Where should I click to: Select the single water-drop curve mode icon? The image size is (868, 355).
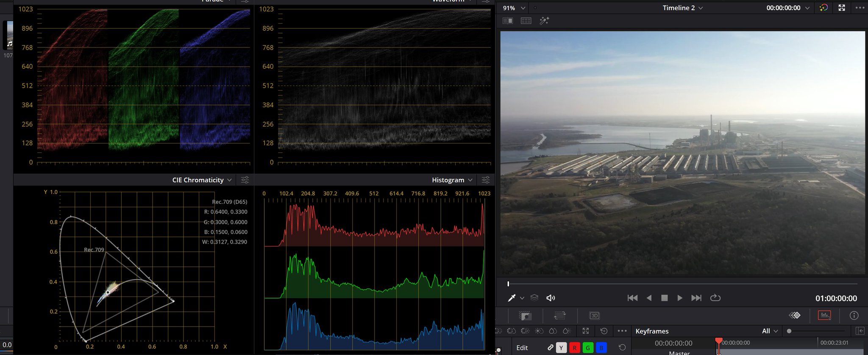(567, 331)
